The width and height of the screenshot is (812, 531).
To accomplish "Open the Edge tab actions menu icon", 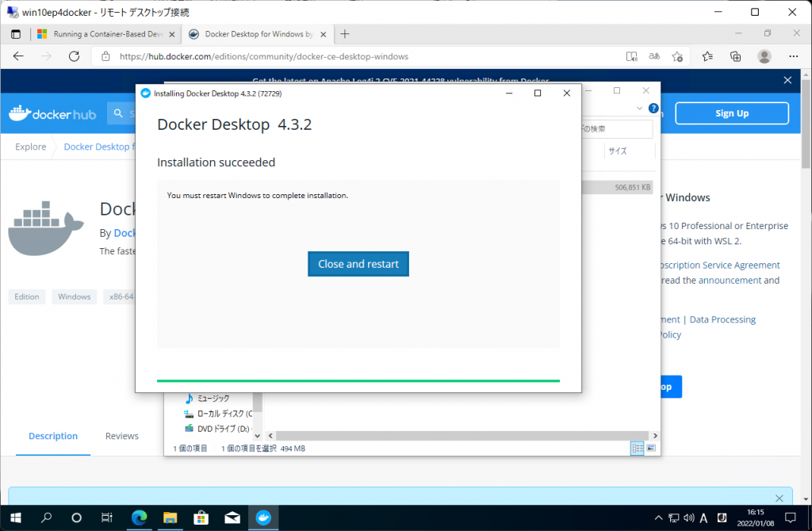I will click(x=16, y=34).
